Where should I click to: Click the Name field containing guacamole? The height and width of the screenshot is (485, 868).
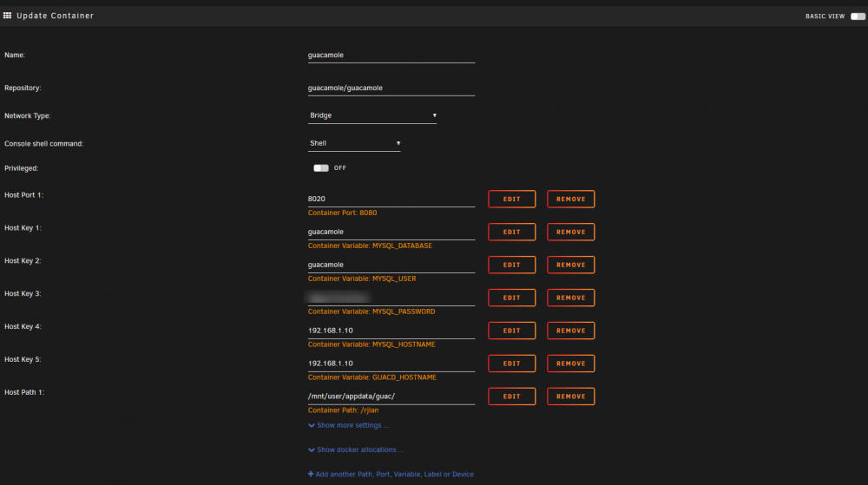click(x=391, y=56)
